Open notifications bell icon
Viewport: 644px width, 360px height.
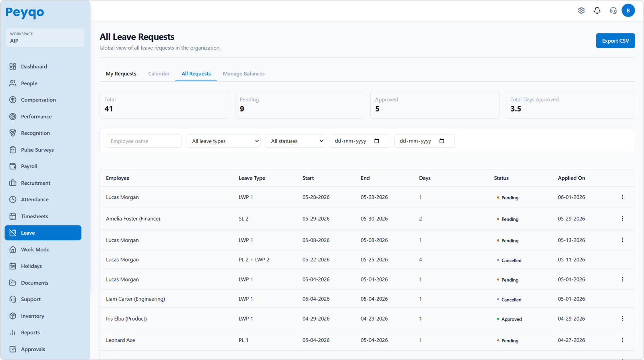(x=597, y=10)
